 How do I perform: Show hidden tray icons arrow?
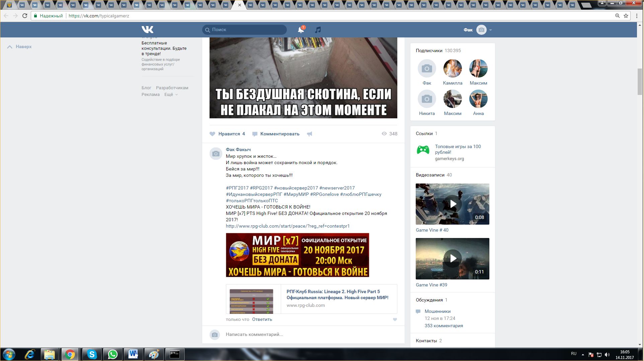[x=583, y=355]
